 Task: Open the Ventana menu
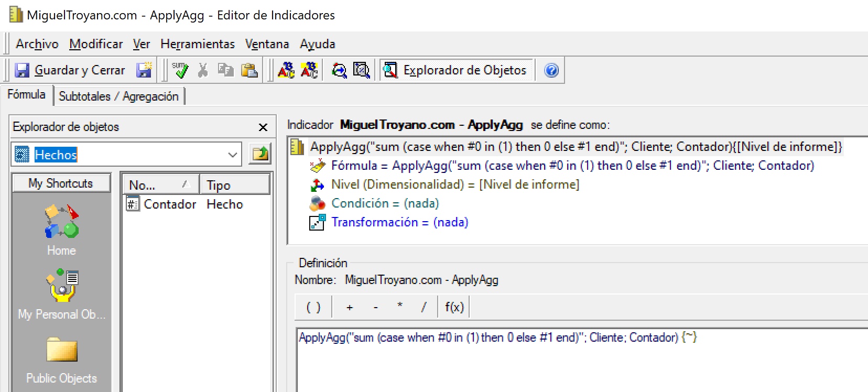(267, 44)
